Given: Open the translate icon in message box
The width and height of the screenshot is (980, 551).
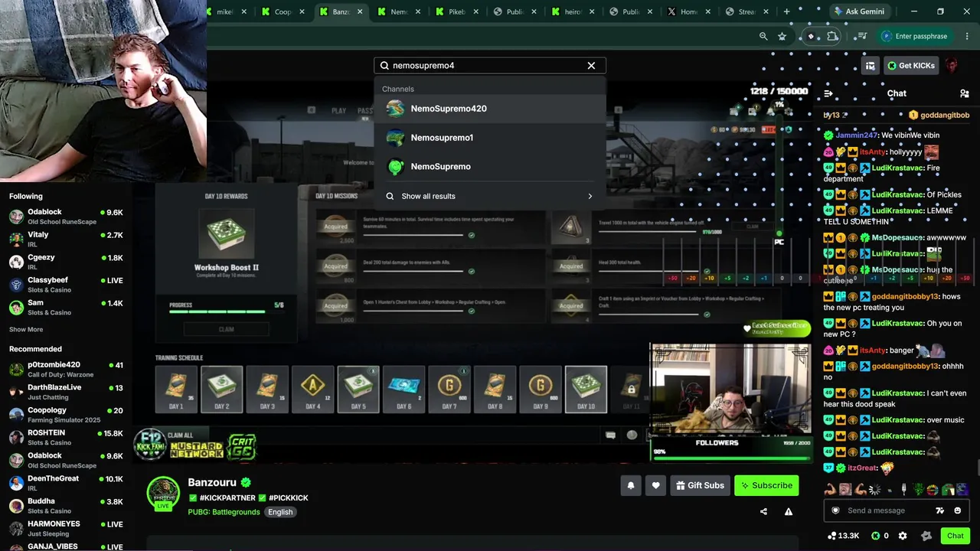Looking at the screenshot, I should [940, 510].
